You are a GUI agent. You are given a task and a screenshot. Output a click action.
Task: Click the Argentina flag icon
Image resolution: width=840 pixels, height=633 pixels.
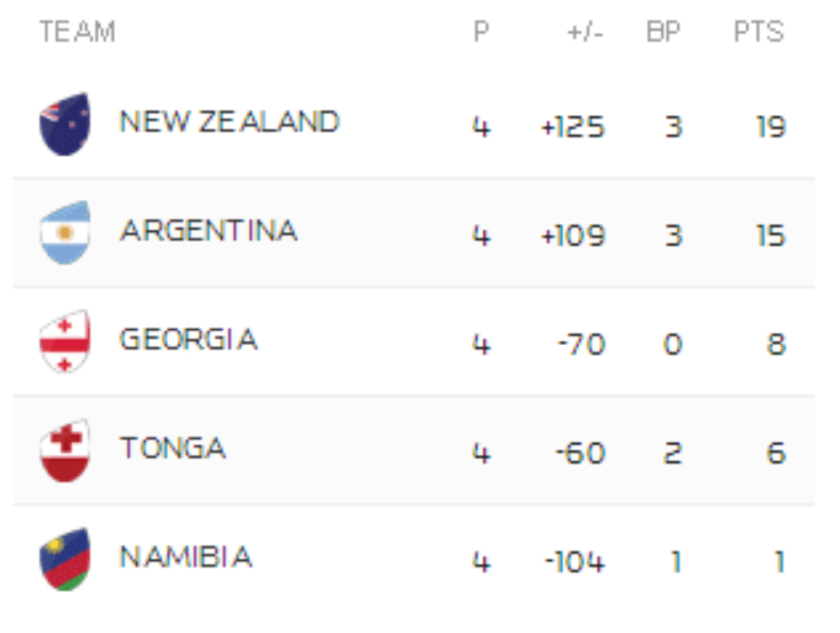click(65, 233)
